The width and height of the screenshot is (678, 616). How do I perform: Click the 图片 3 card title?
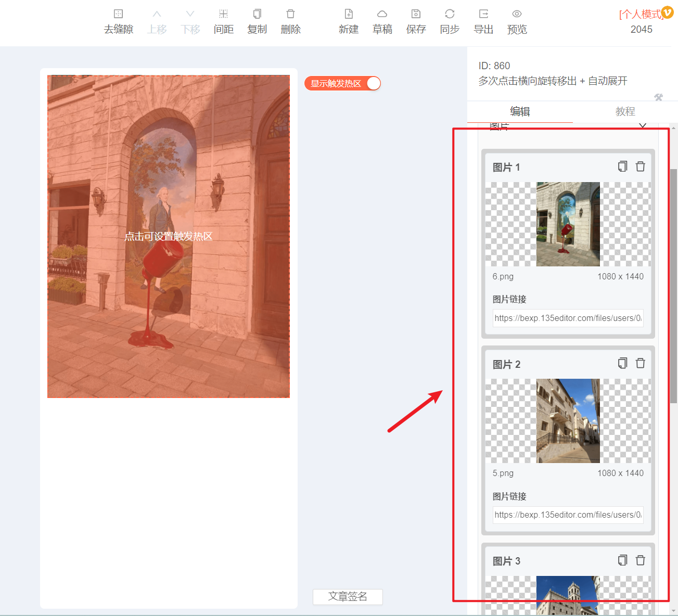tap(506, 561)
